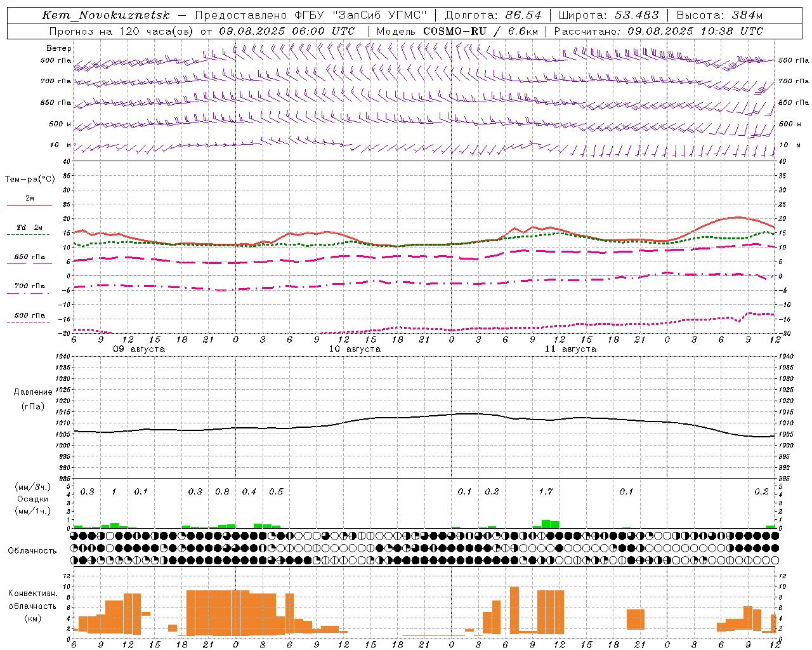Click the 'Конвективн.' convective cloud label

click(x=32, y=594)
